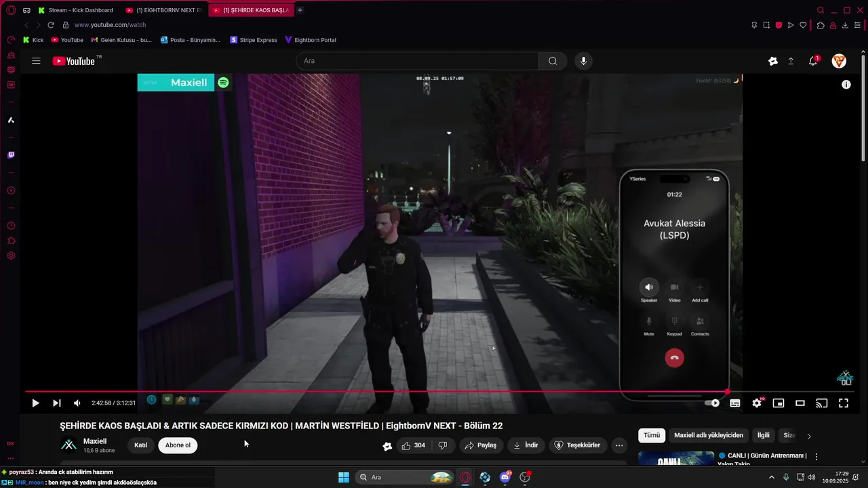Screen dimensions: 868x488
Task: Open Twitch in Opera sidebar
Action: pyautogui.click(x=11, y=155)
